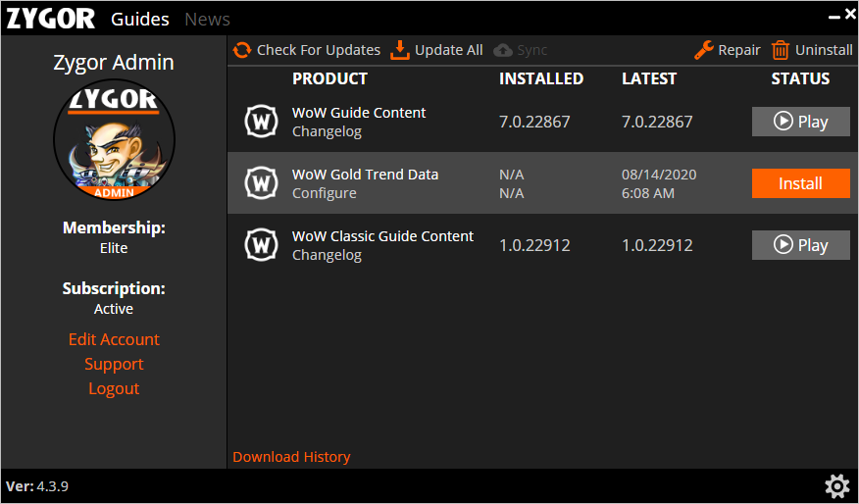Viewport: 859px width, 504px height.
Task: Open the News tab
Action: 207,20
